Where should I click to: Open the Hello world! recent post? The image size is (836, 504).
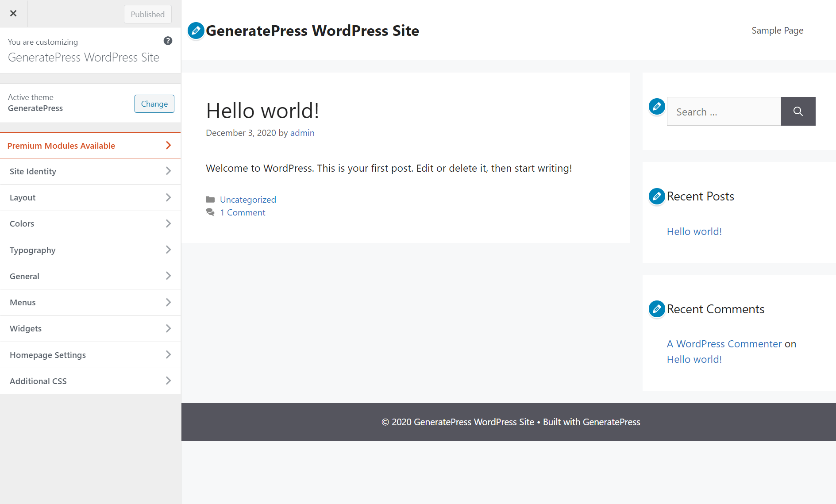[694, 231]
